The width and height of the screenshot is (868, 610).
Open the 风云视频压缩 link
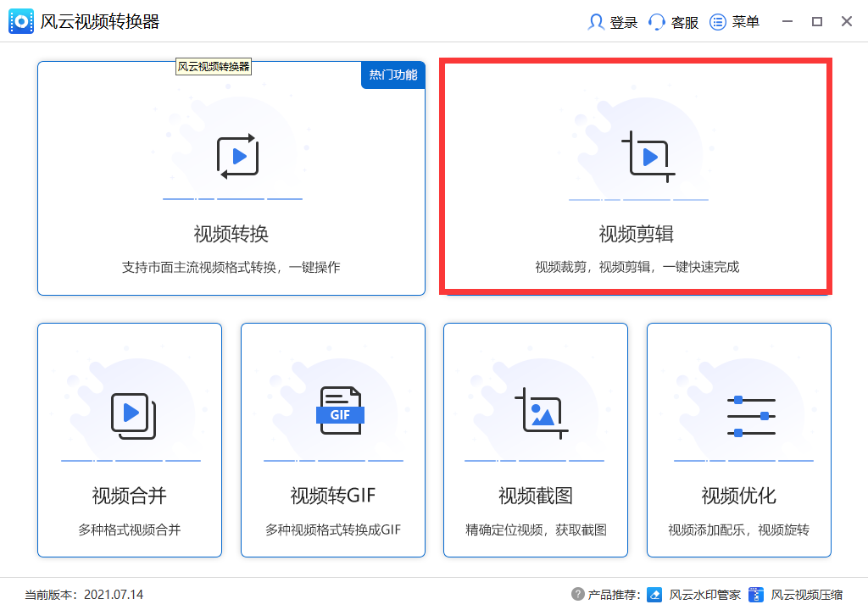(807, 595)
